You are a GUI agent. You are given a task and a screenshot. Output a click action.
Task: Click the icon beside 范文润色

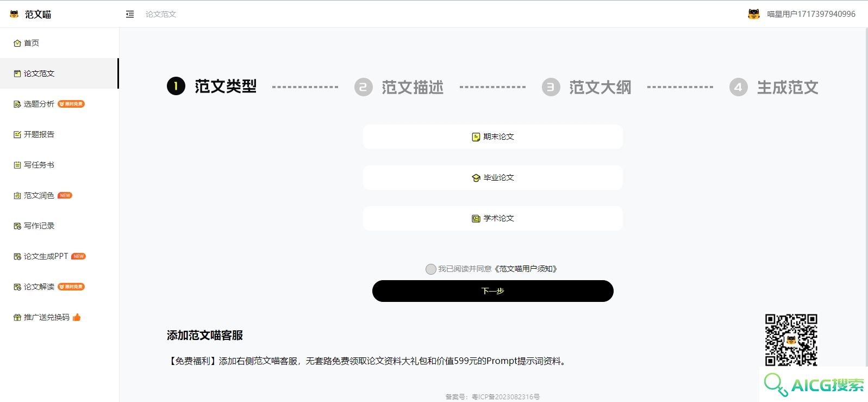coord(17,195)
